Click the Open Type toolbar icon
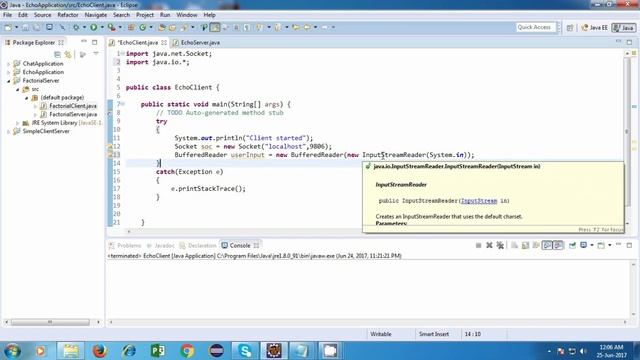640x360 pixels. click(x=162, y=27)
